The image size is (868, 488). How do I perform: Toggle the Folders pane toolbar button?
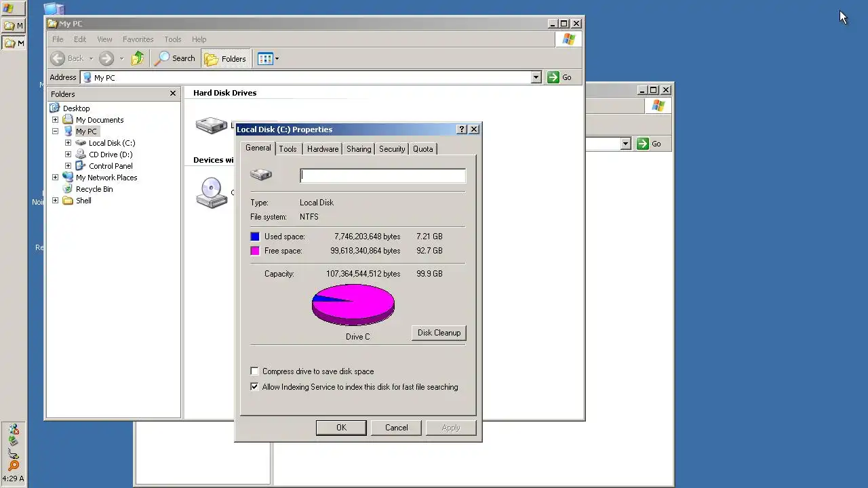(225, 58)
